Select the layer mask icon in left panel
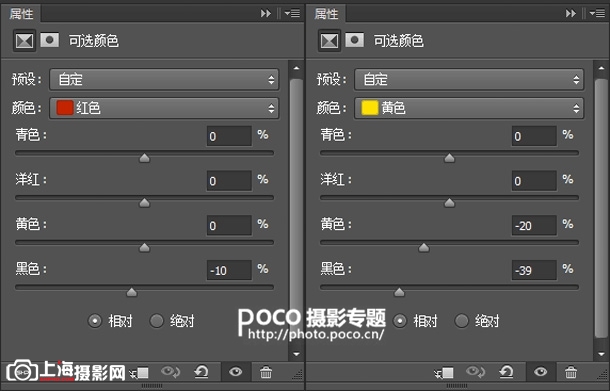Viewport: 610px width, 391px height. [50, 40]
